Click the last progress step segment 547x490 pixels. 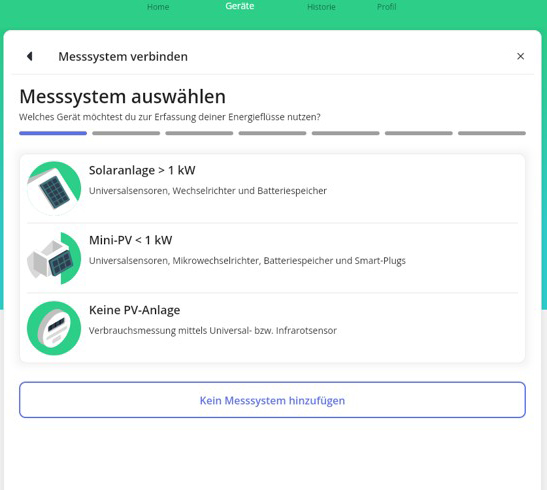(492, 133)
